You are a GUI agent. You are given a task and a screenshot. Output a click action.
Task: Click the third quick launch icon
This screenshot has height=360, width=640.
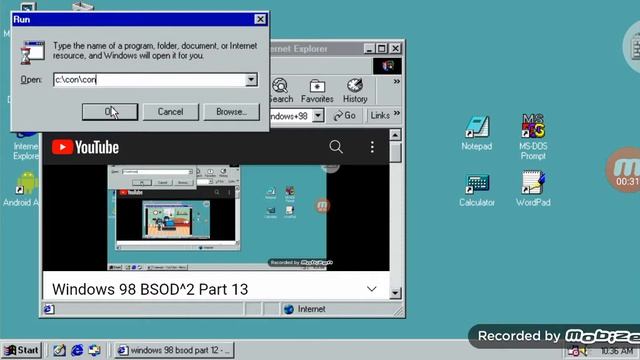tap(94, 350)
